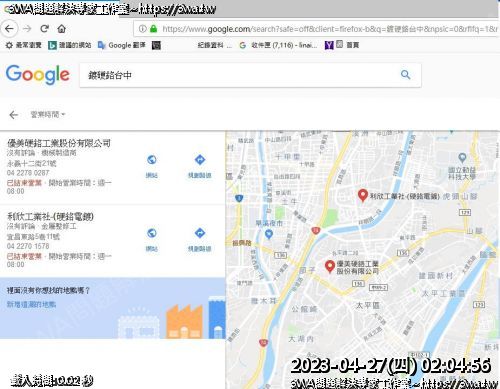500x389 pixels.
Task: Go back using the results back arrow
Action: click(x=14, y=115)
